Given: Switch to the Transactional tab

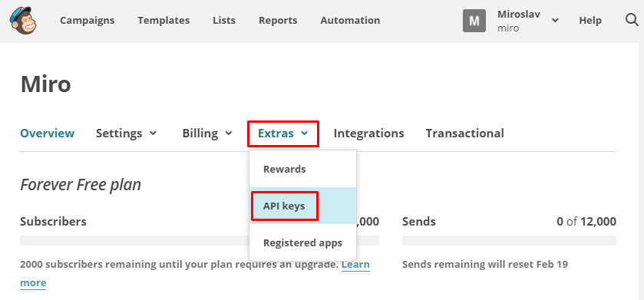Looking at the screenshot, I should click(x=464, y=134).
